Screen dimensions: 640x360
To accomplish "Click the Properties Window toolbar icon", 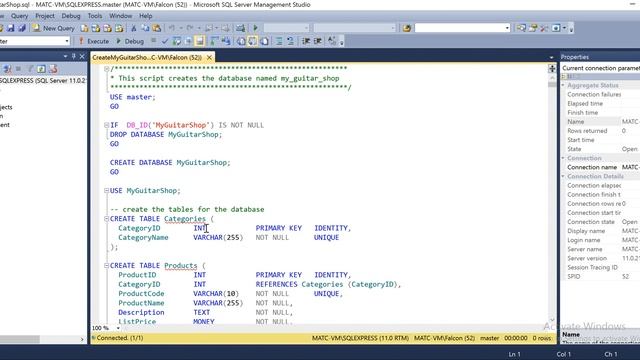I will (556, 28).
